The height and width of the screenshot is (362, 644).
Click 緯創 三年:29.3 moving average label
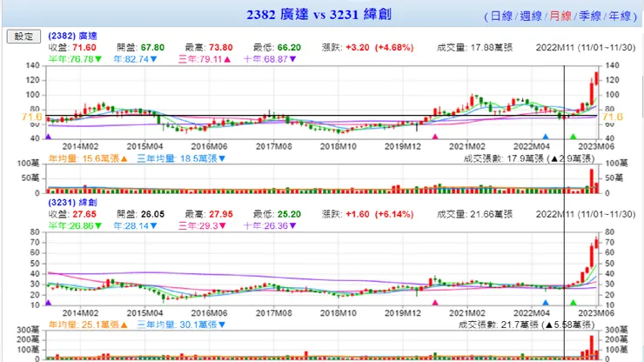point(202,225)
